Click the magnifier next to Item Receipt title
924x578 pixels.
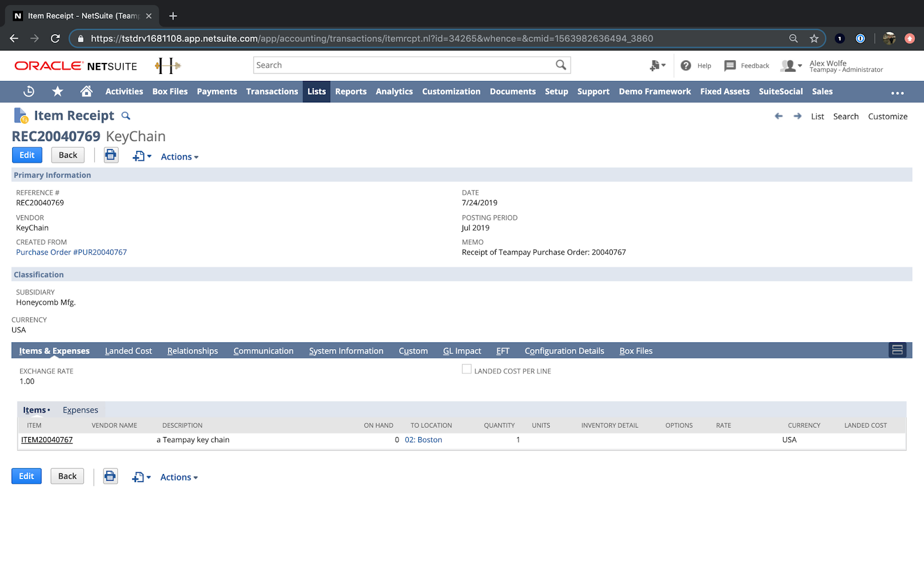point(126,116)
